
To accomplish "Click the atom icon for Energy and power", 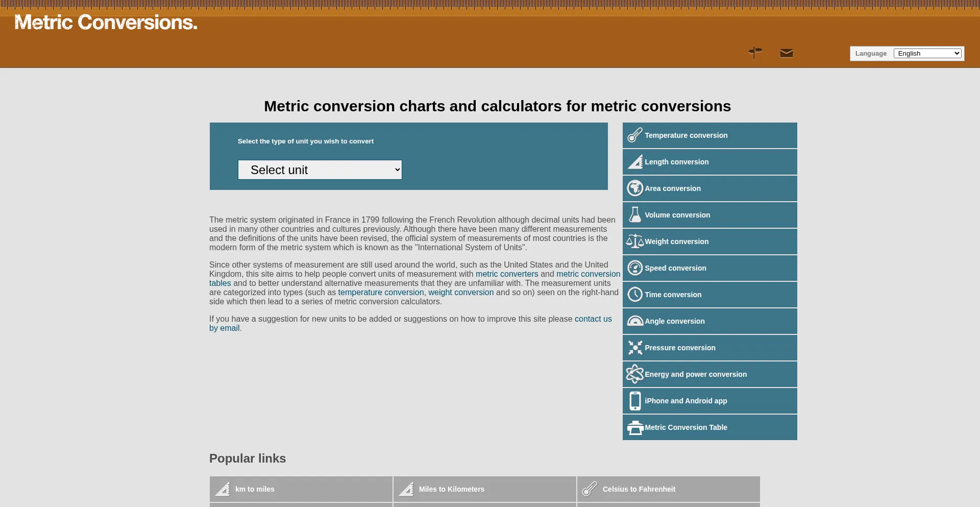I will 634,374.
